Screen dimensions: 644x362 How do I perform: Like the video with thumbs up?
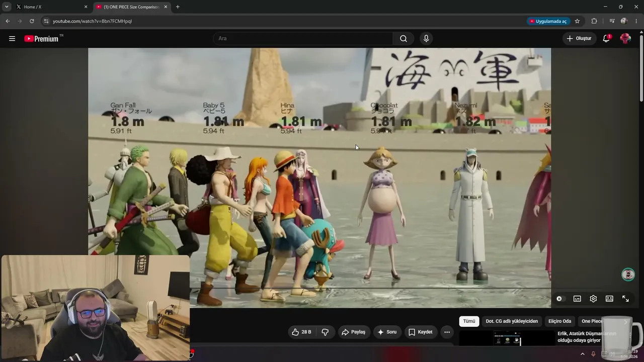click(302, 332)
